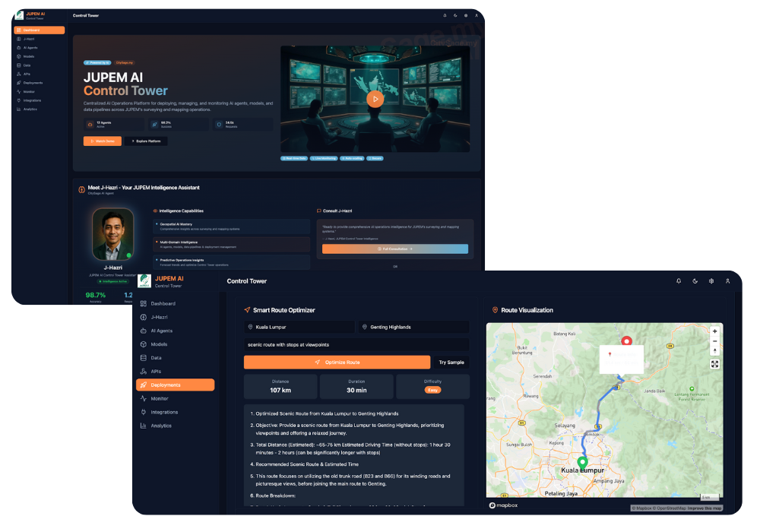
Task: Click the Try Sample link
Action: (451, 362)
